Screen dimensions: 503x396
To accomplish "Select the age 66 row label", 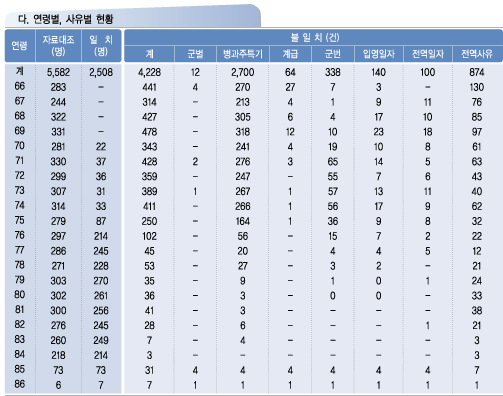I will pyautogui.click(x=20, y=86).
